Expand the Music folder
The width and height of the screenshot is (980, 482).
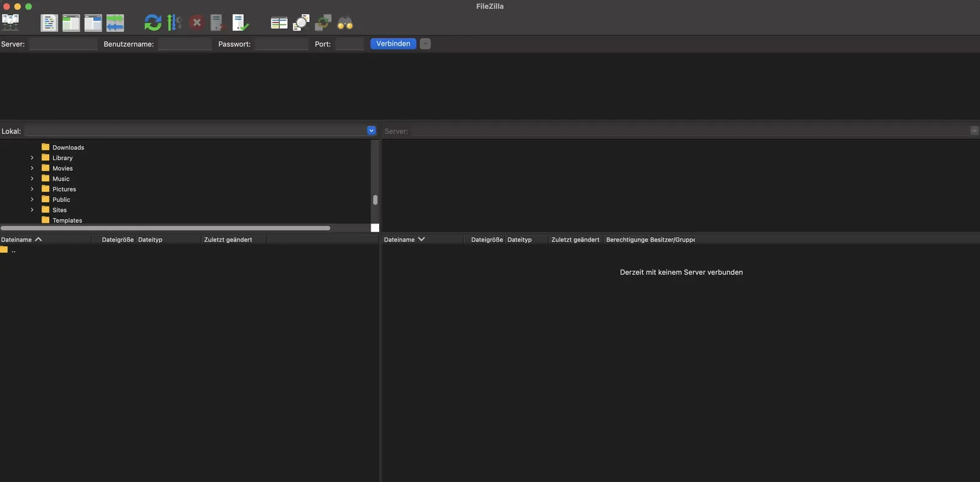32,179
